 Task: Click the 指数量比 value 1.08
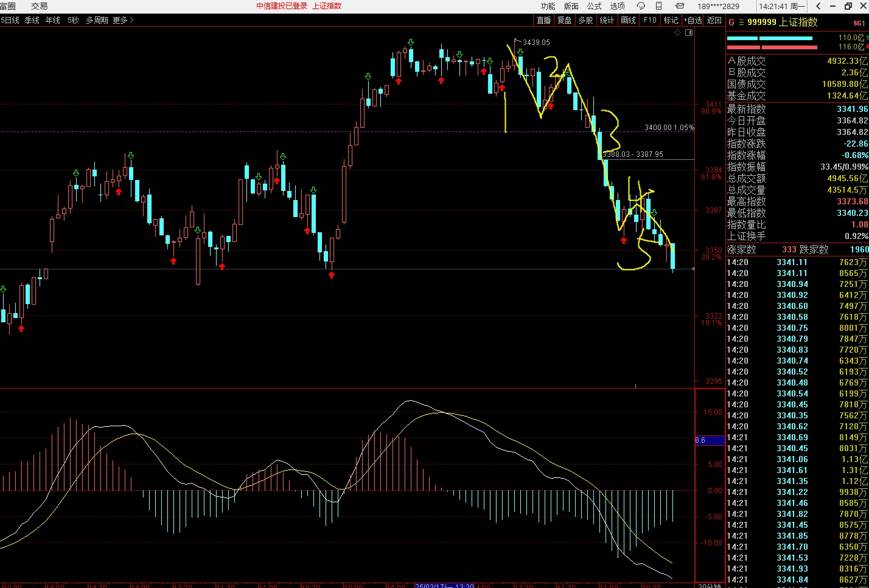(860, 225)
